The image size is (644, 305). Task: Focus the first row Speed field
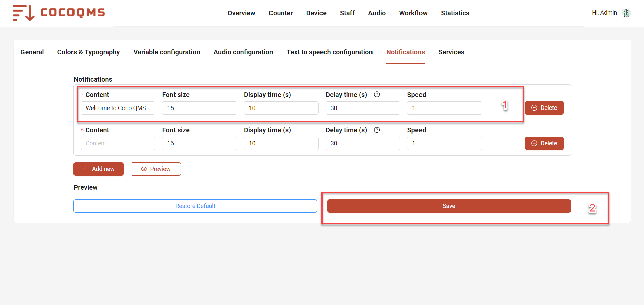[x=445, y=108]
